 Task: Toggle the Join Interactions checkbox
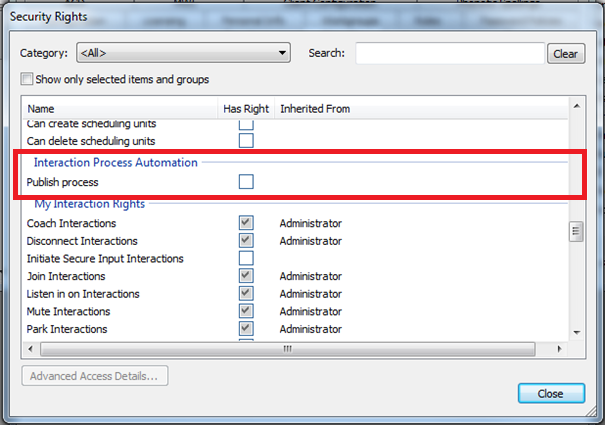click(x=246, y=276)
